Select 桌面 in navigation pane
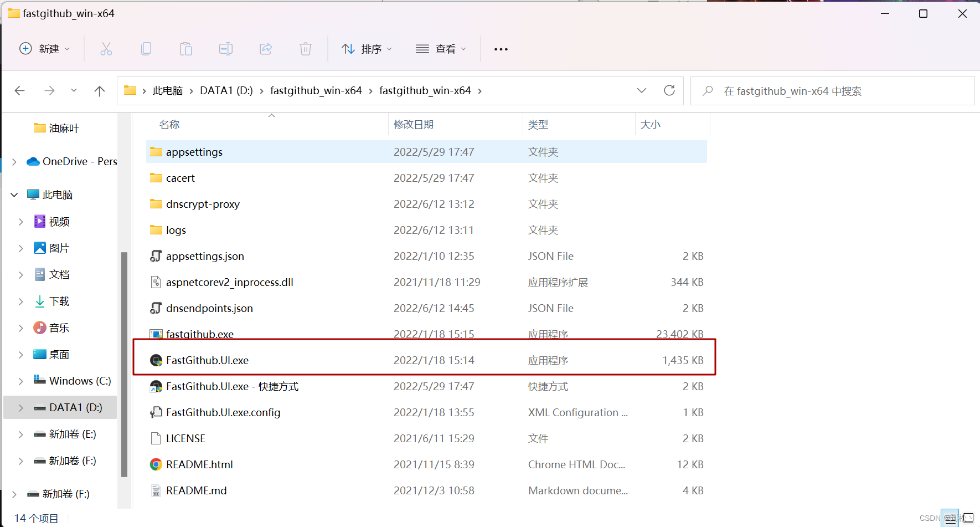The width and height of the screenshot is (980, 527). click(x=51, y=355)
